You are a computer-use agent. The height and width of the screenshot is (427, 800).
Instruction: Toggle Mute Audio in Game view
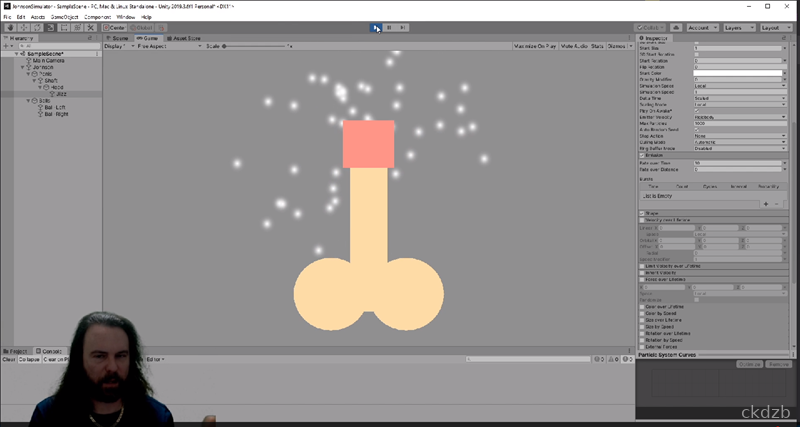pyautogui.click(x=573, y=46)
